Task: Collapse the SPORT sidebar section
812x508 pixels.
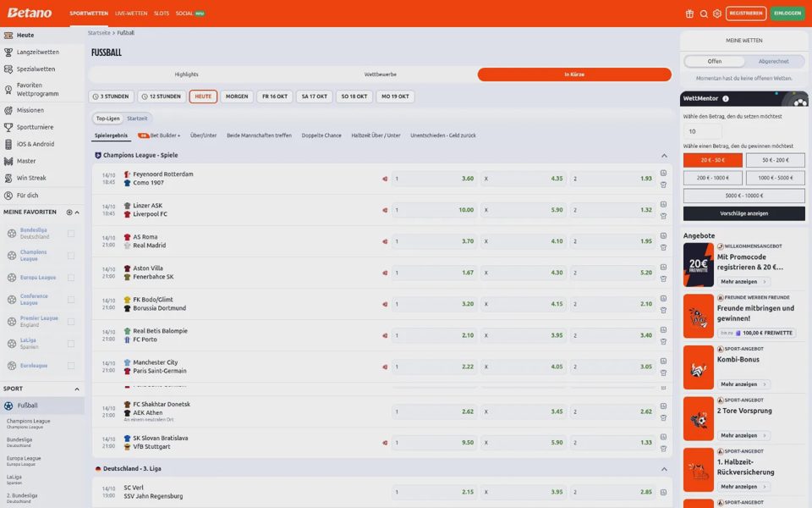Action: point(77,389)
